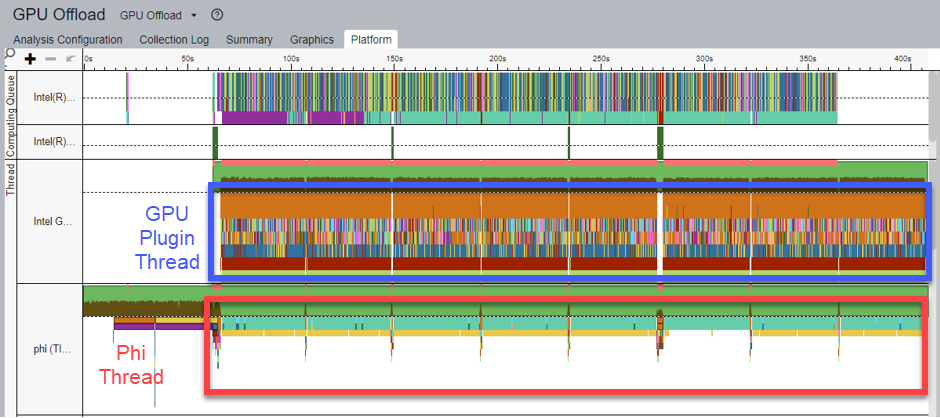Select the Intel G... thread row label

(x=55, y=221)
